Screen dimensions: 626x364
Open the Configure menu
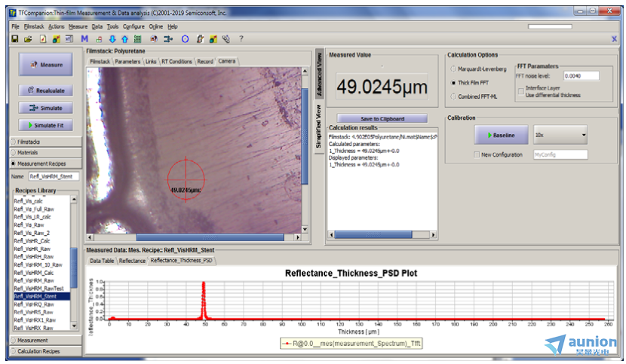(x=133, y=26)
